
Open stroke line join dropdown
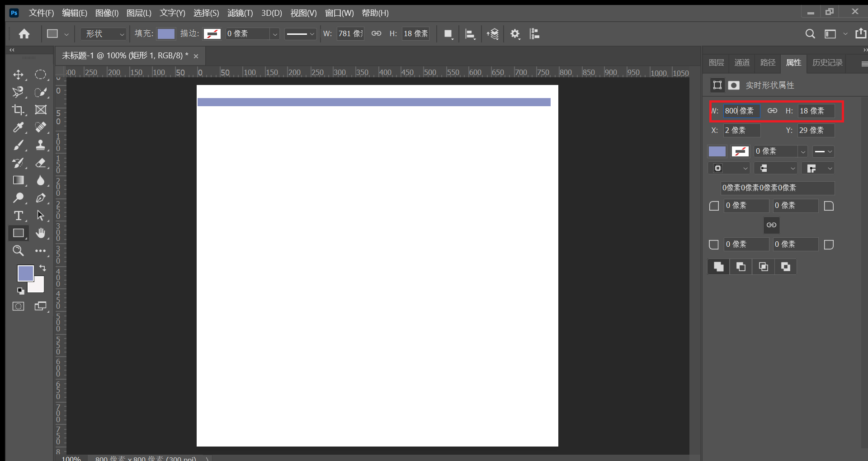click(x=818, y=169)
